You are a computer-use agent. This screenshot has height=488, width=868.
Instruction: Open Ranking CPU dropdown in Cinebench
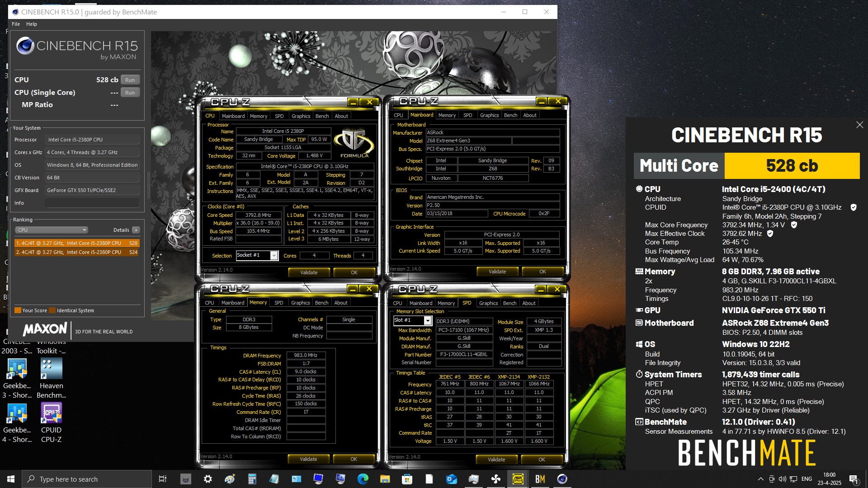pyautogui.click(x=52, y=230)
